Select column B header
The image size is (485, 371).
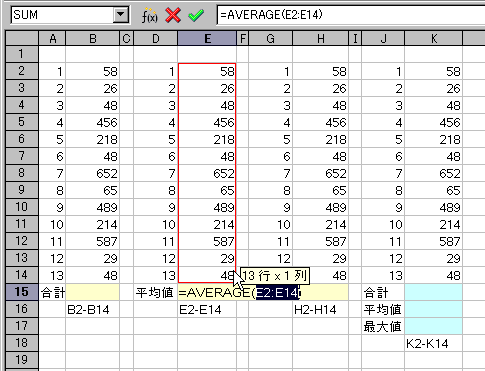(93, 39)
